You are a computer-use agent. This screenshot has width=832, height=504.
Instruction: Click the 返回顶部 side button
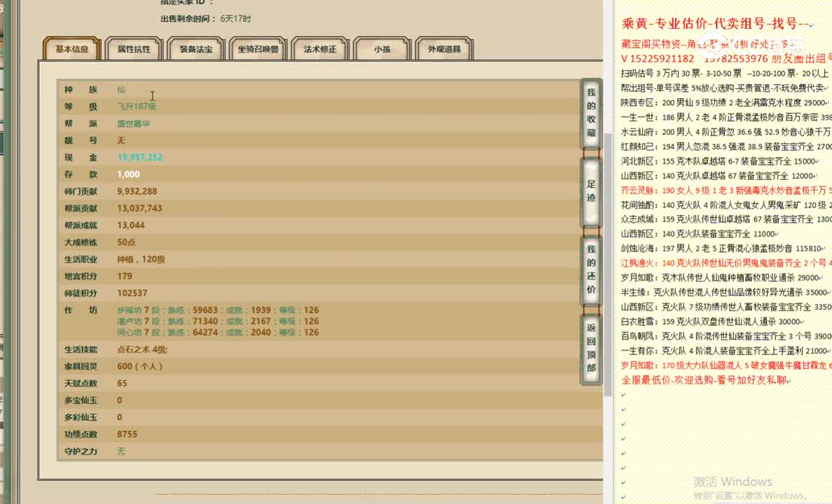click(591, 348)
